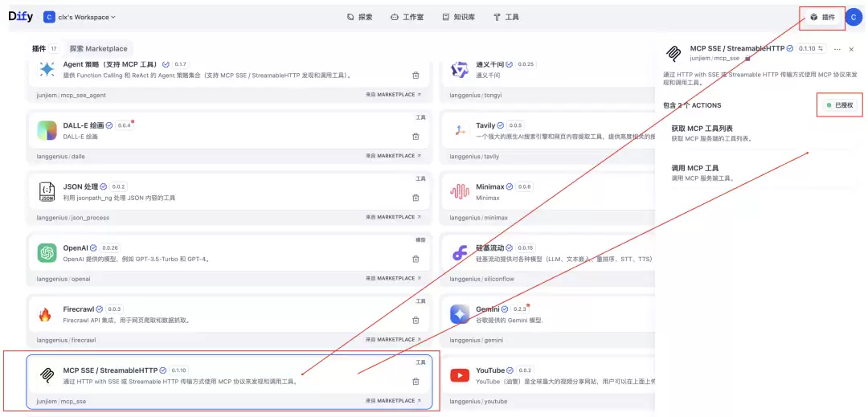Click verified badge in detail panel title
Image resolution: width=868 pixels, height=417 pixels.
pyautogui.click(x=790, y=49)
